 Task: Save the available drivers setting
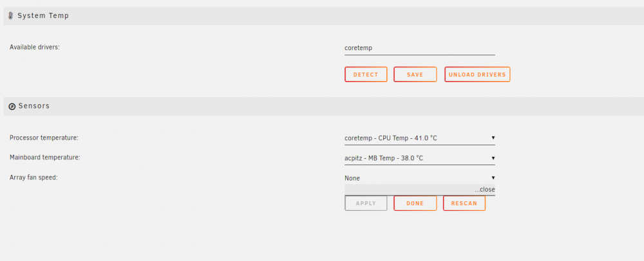(x=415, y=75)
